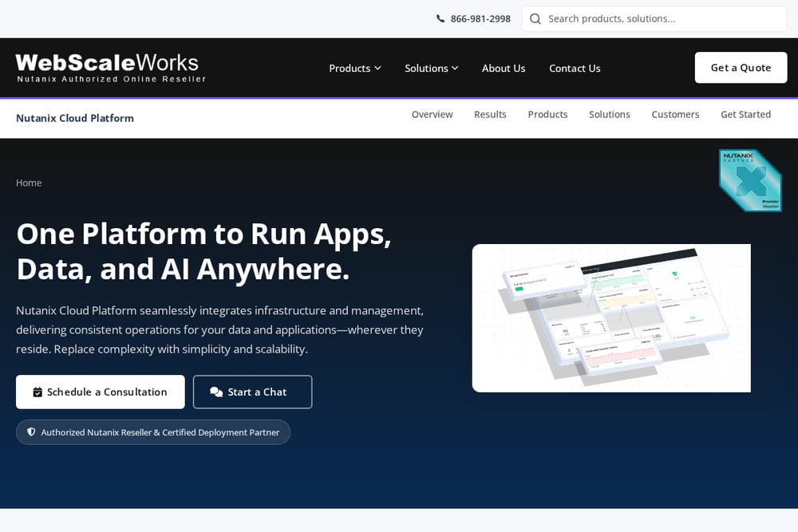The height and width of the screenshot is (532, 798).
Task: Click the phone icon beside 866-981-2998
Action: (440, 19)
